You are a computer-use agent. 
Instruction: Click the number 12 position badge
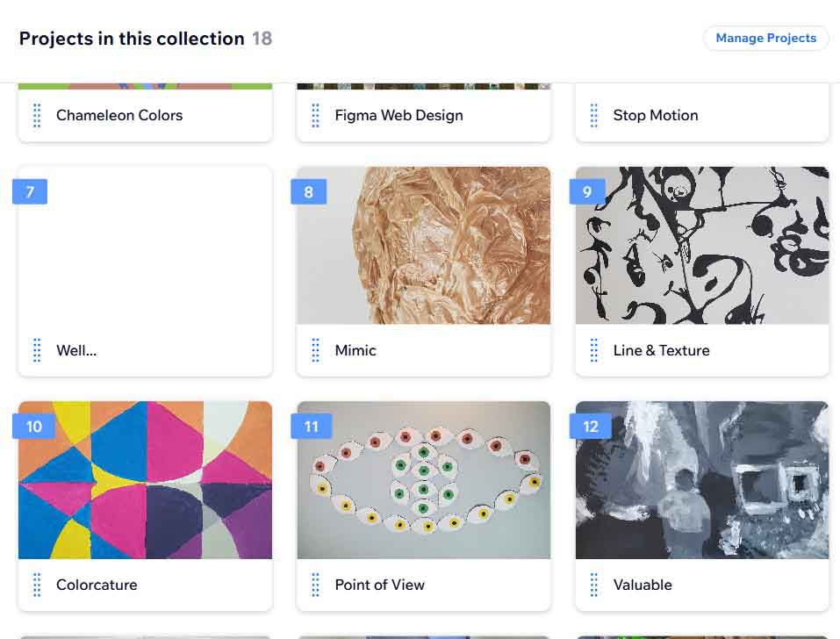pos(590,427)
